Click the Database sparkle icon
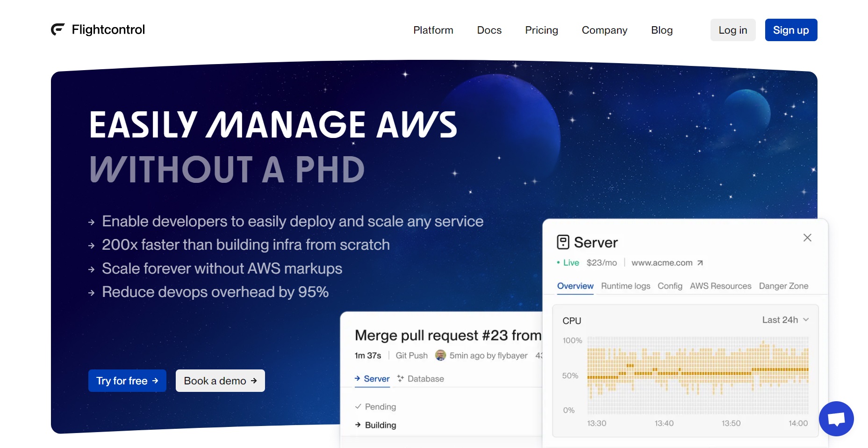The height and width of the screenshot is (448, 868). (x=401, y=378)
